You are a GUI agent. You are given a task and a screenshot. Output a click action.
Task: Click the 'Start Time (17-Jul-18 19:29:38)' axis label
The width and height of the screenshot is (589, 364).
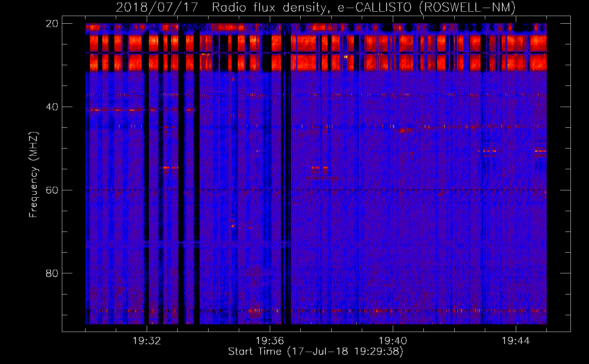(316, 352)
